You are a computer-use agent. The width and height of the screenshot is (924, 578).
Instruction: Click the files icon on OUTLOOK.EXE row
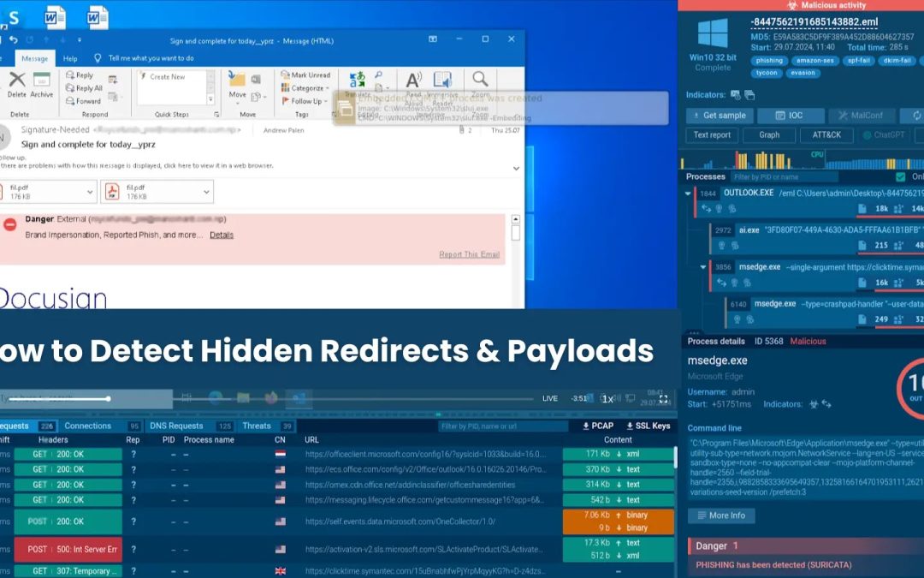point(862,209)
